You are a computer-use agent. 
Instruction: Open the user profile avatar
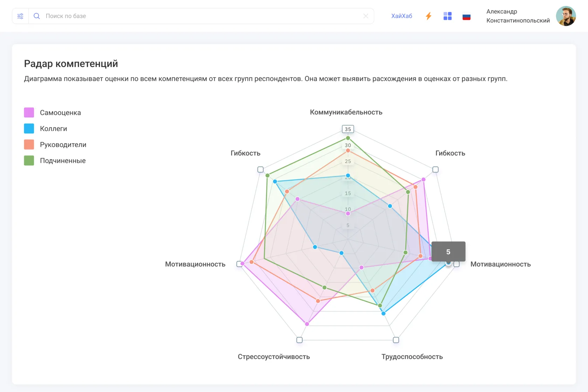click(x=566, y=16)
